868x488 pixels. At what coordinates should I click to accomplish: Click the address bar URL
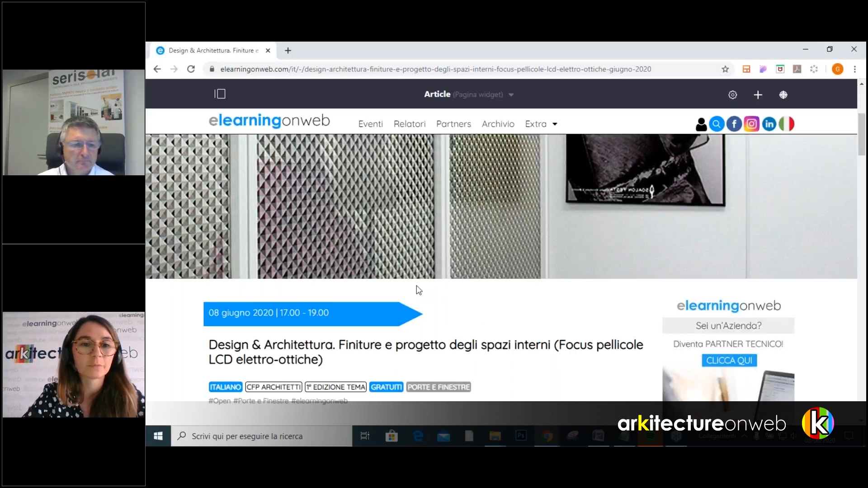(x=435, y=69)
